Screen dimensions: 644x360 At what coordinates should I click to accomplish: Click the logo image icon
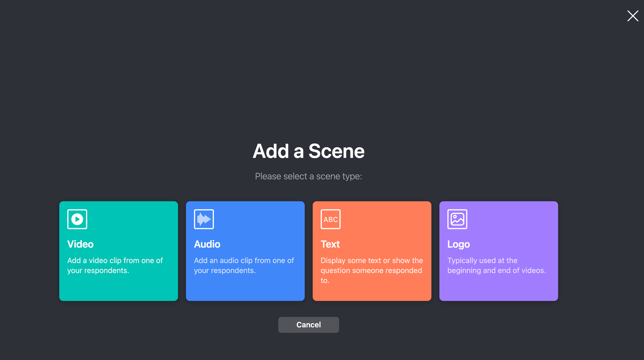click(457, 219)
